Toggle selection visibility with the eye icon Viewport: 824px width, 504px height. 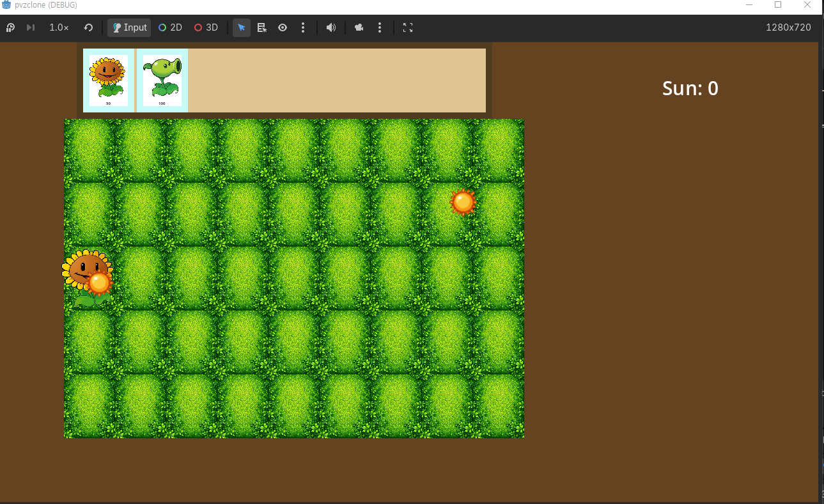coord(282,27)
